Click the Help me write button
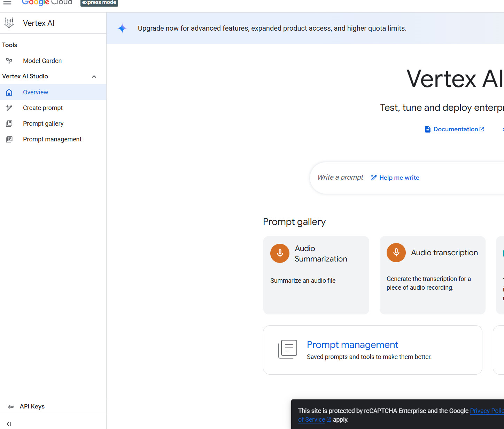The height and width of the screenshot is (429, 504). [395, 178]
